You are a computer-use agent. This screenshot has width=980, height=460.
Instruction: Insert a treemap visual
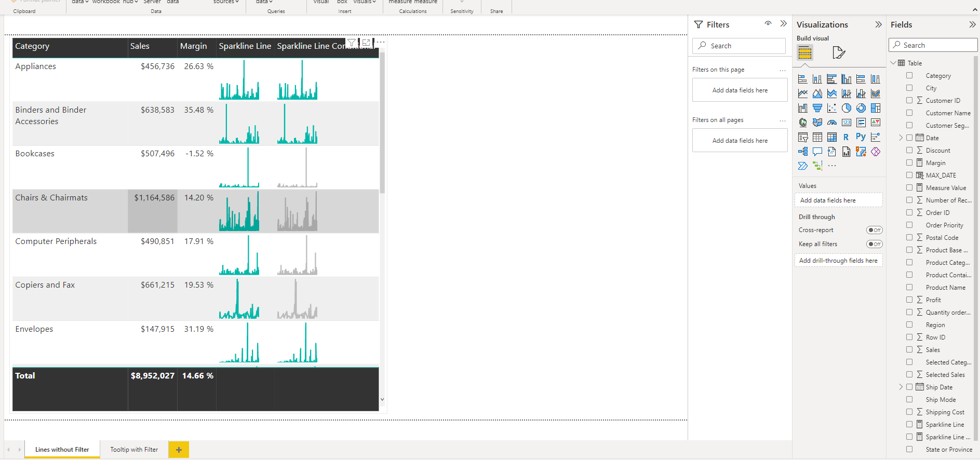[x=876, y=108]
